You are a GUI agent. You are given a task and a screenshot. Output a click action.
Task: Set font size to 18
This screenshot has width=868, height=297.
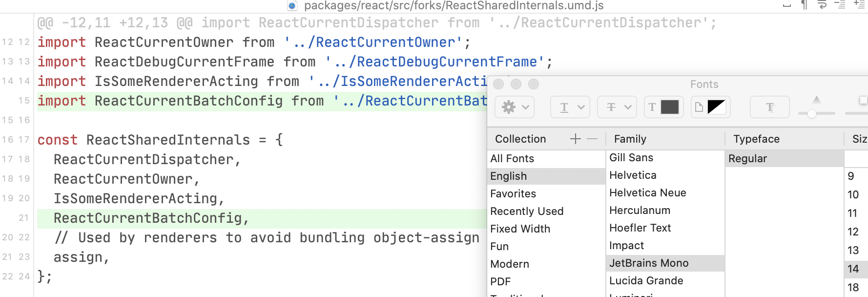[x=856, y=287]
